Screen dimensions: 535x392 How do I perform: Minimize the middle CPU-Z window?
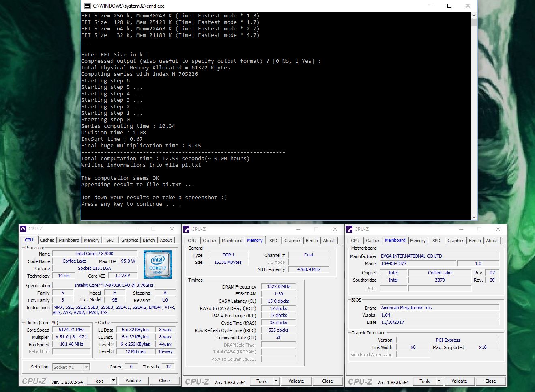(x=298, y=229)
